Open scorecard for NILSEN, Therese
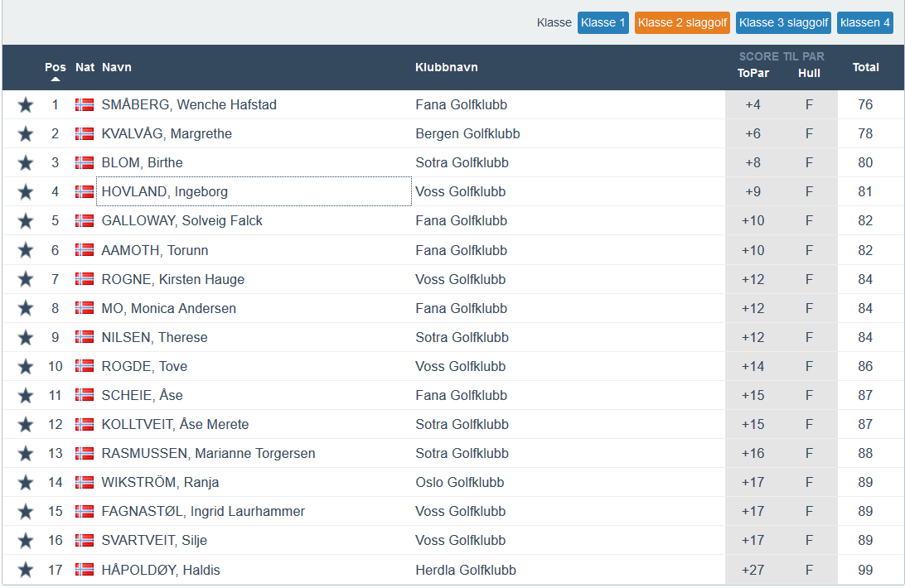The height and width of the screenshot is (588, 905). (x=155, y=337)
